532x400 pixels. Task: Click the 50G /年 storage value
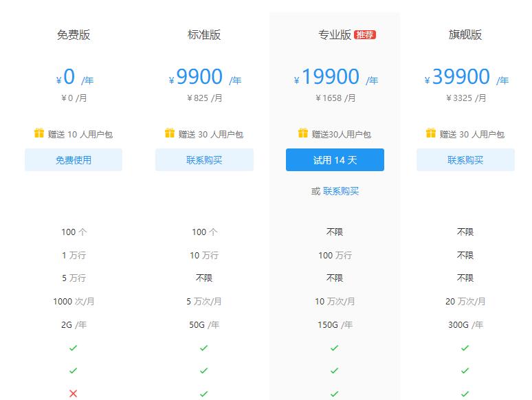[x=204, y=324]
